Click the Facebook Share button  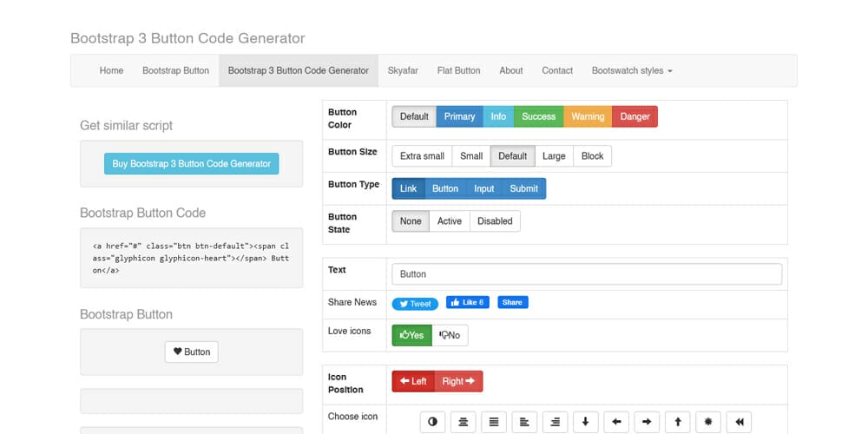coord(513,302)
